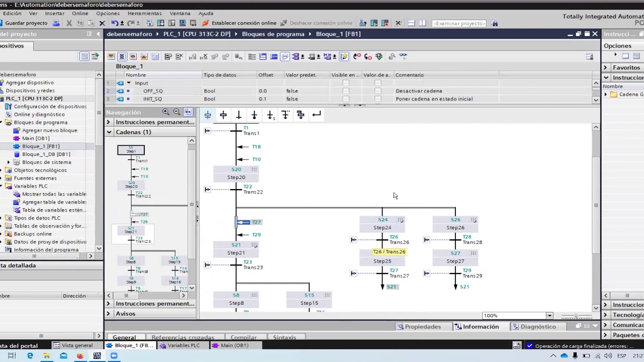Open Step20 action table icon

tap(254, 169)
